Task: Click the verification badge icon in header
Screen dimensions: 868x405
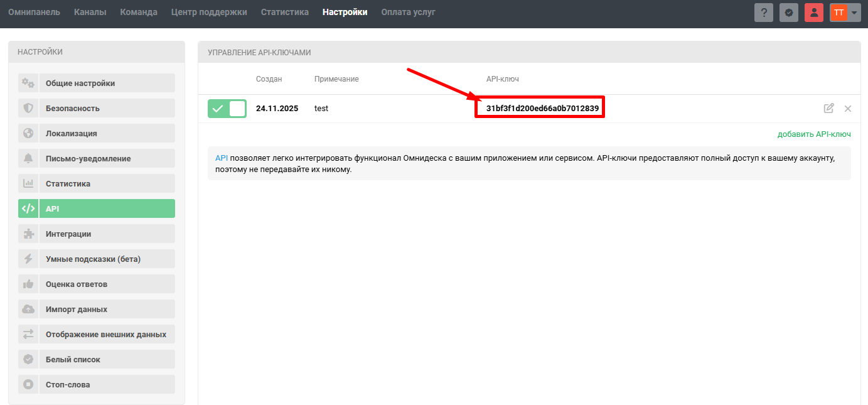Action: [789, 13]
